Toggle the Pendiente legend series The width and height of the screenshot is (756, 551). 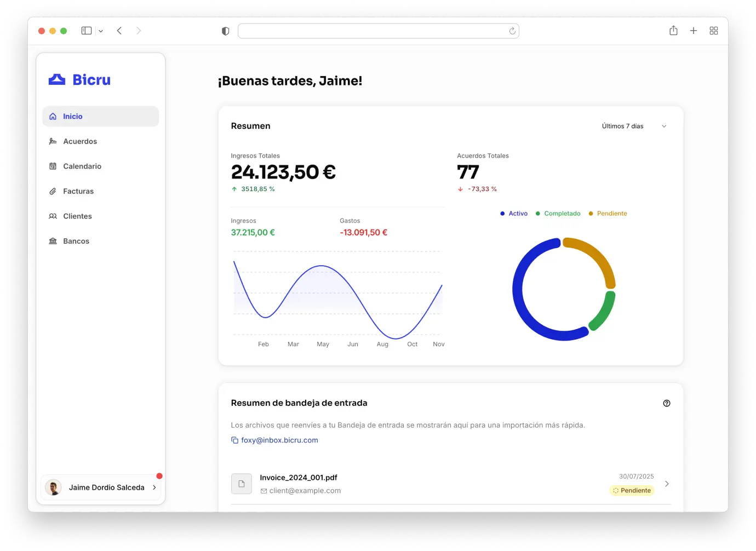(x=608, y=214)
